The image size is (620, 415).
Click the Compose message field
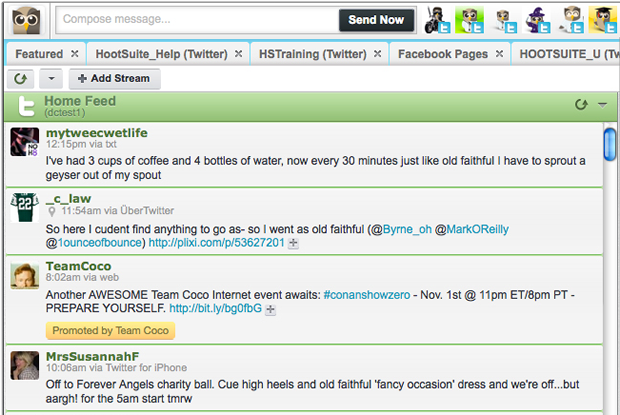(x=197, y=19)
